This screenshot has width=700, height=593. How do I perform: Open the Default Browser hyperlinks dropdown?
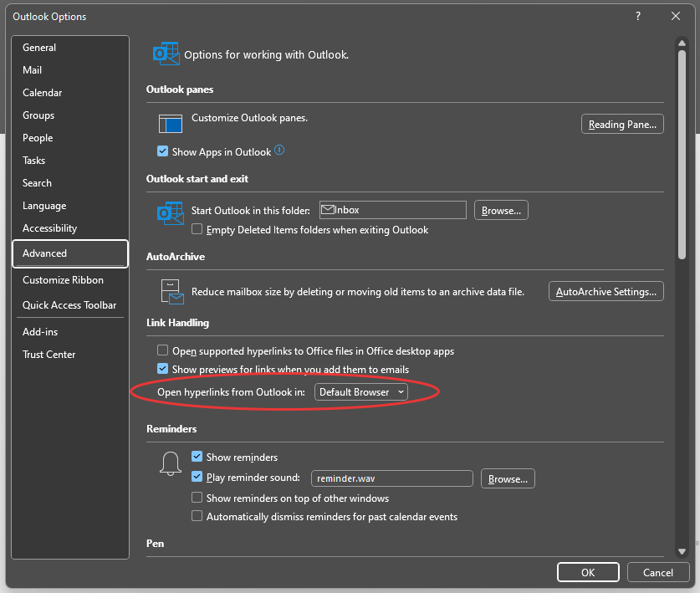tap(360, 392)
